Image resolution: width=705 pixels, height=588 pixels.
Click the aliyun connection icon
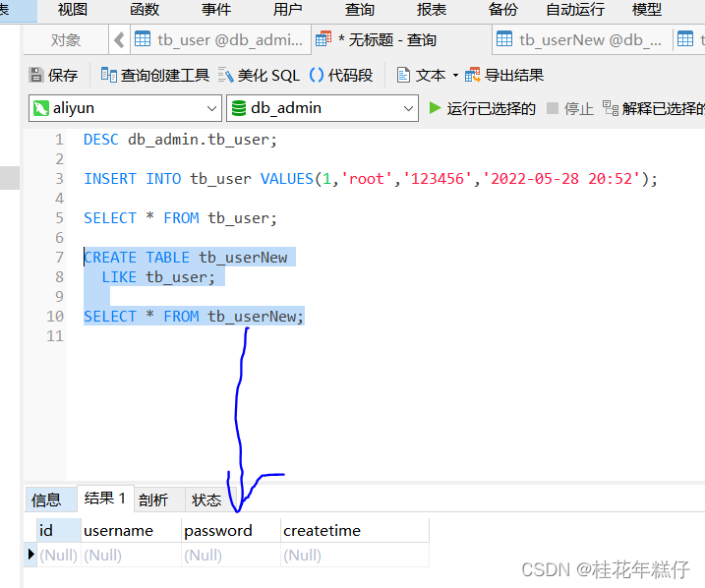pyautogui.click(x=41, y=108)
